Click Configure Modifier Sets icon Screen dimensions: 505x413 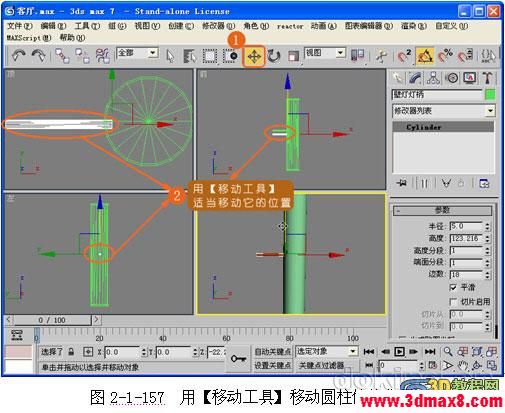click(x=484, y=183)
